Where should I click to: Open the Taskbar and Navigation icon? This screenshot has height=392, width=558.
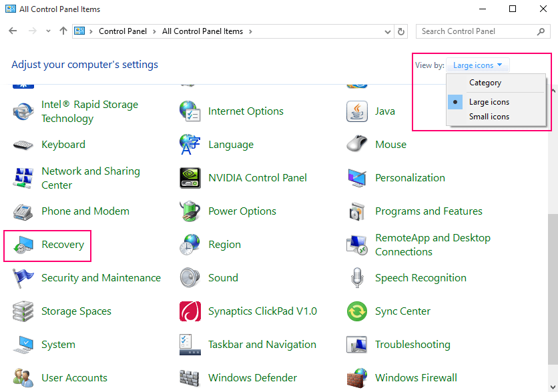[190, 345]
